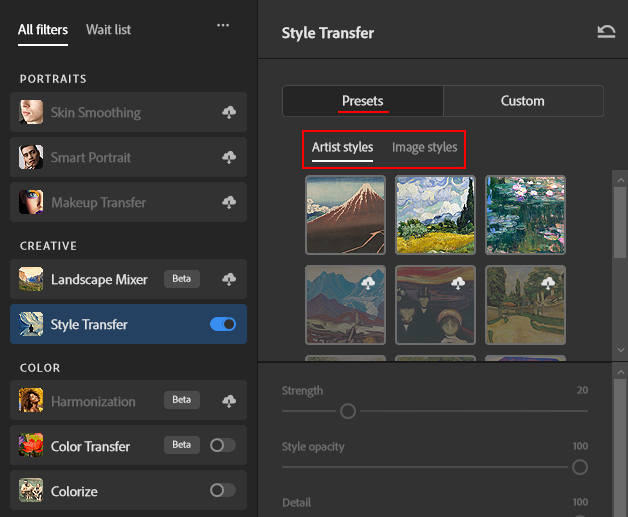Select the Style Transfer filter row
The image size is (628, 517).
tap(128, 324)
